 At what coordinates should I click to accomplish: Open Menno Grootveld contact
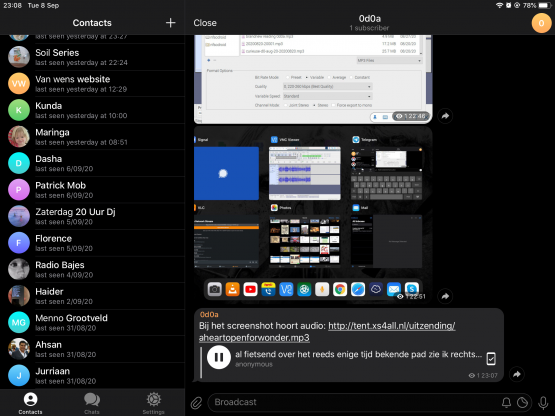point(92,323)
